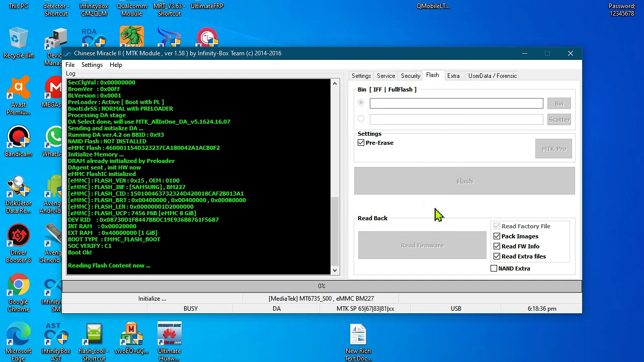
Task: Click the 6:18:36 pm time status
Action: click(x=542, y=309)
